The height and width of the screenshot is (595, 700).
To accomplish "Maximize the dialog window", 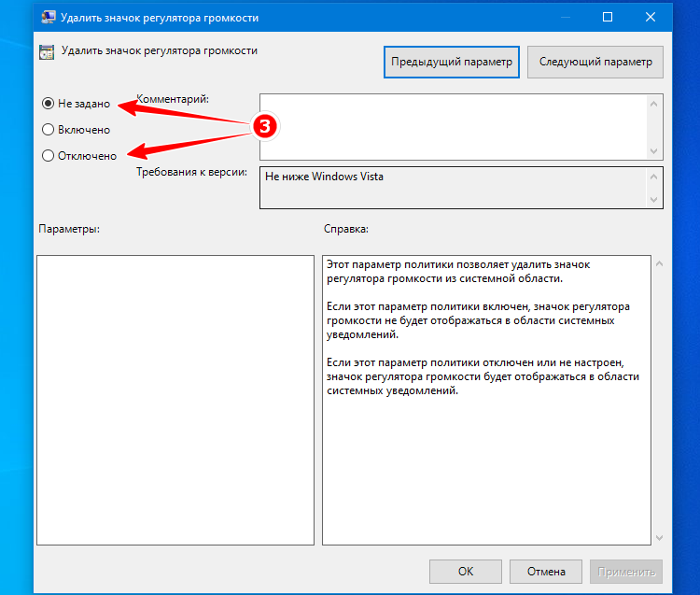I will 608,17.
